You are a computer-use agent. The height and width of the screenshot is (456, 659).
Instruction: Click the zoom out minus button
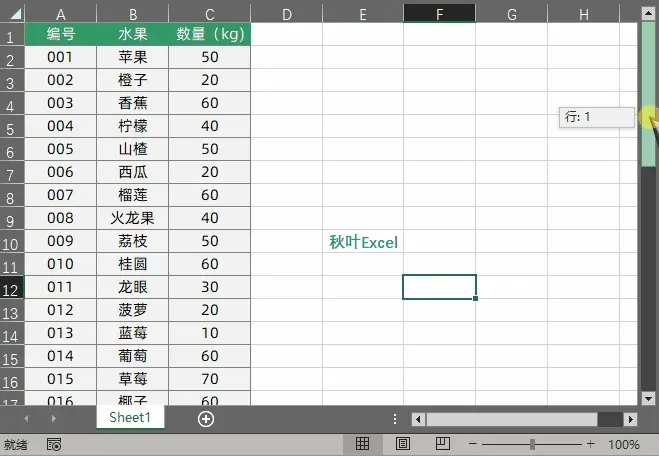pos(473,444)
